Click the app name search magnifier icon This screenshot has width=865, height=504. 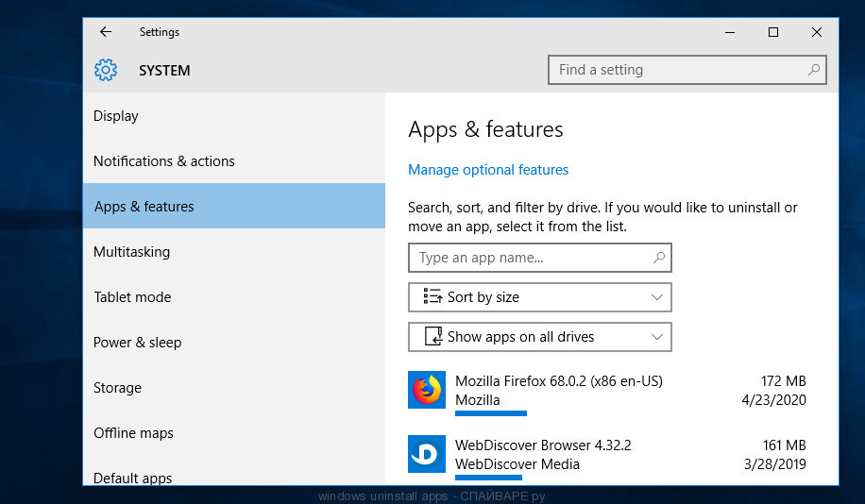[x=659, y=258]
